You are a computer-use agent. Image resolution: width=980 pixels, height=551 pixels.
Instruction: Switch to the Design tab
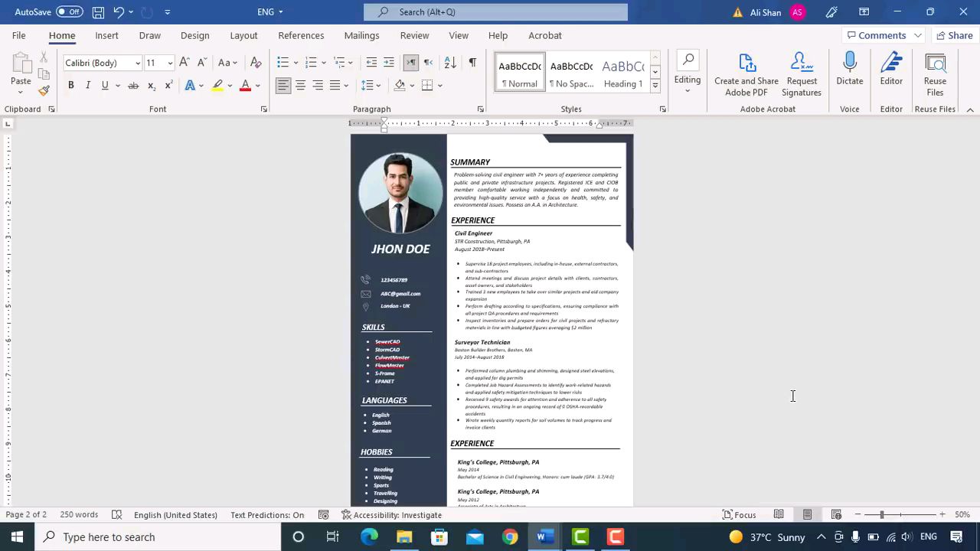(x=194, y=35)
